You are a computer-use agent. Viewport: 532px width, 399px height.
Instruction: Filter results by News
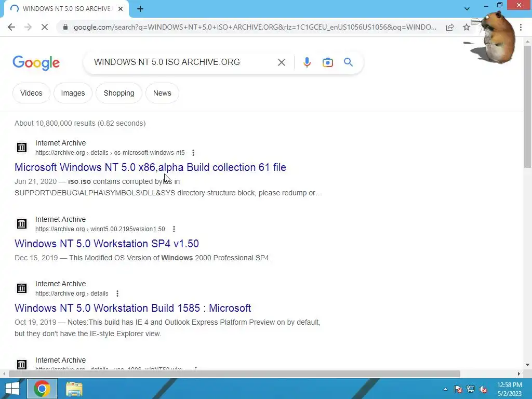(x=162, y=93)
